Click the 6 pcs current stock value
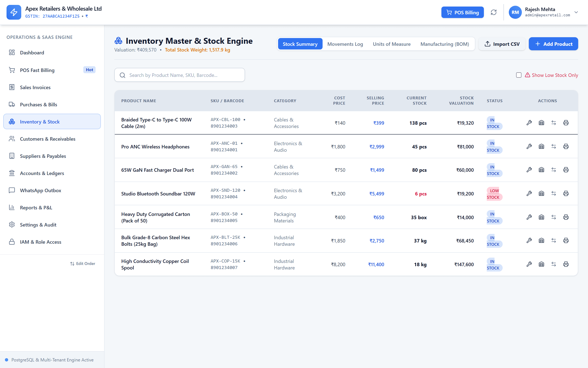This screenshot has width=588, height=368. pyautogui.click(x=420, y=194)
